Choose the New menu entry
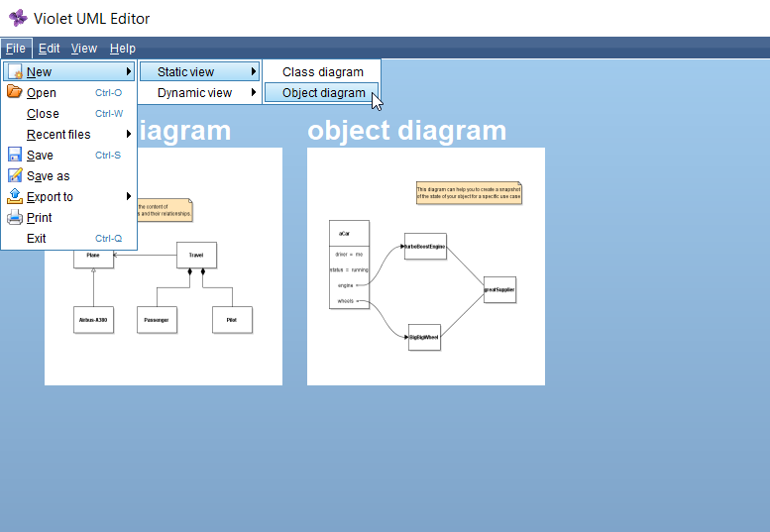 [x=68, y=71]
